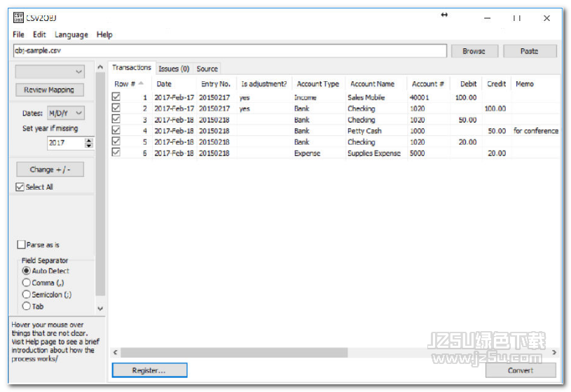
Task: Uncheck the checkbox for row 6
Action: tap(116, 152)
